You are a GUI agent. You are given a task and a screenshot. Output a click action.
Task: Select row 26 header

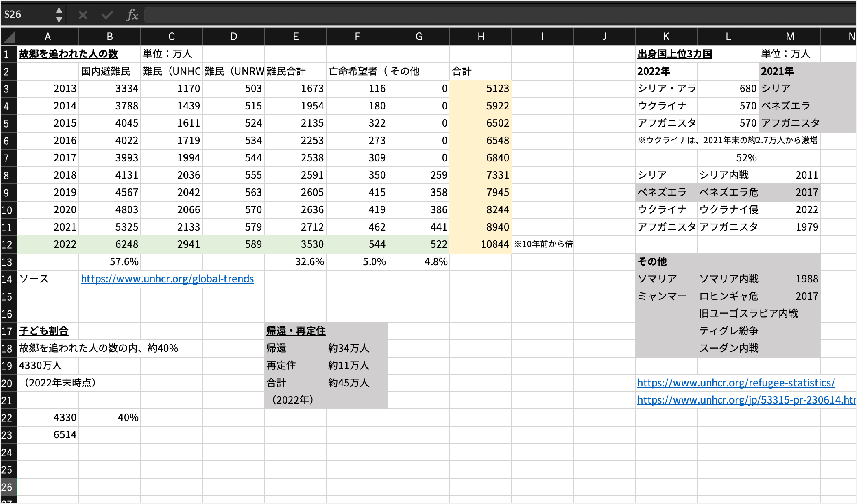click(x=9, y=487)
